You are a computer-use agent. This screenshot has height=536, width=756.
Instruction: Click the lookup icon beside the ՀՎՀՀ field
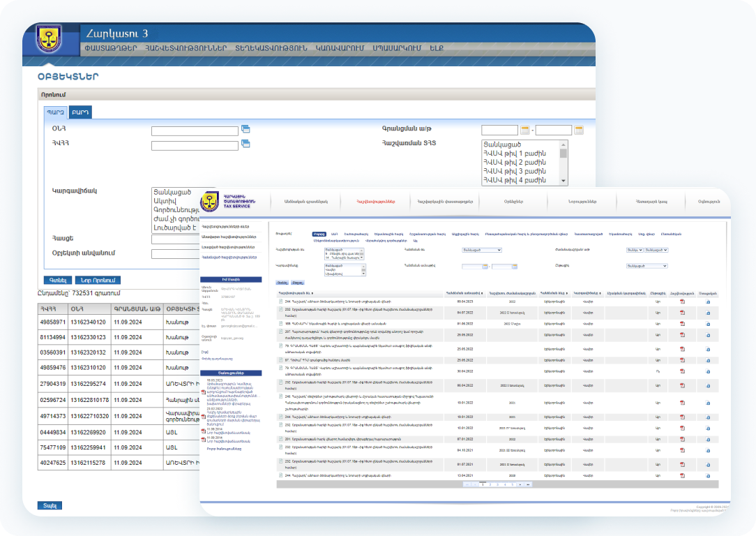[245, 144]
